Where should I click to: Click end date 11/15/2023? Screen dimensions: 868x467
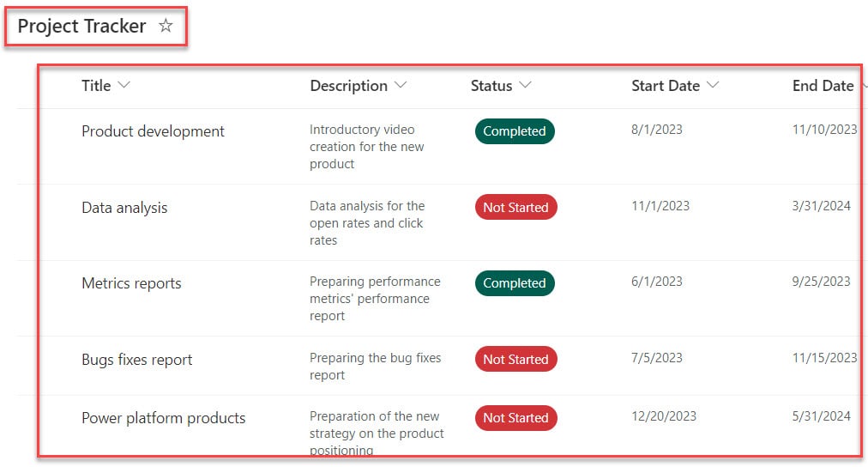824,358
